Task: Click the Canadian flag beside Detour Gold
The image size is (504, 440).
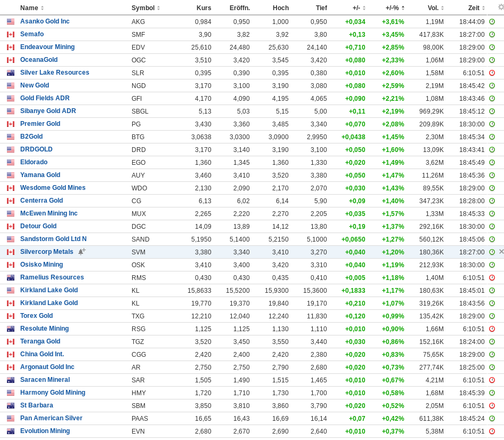Action: coord(11,227)
